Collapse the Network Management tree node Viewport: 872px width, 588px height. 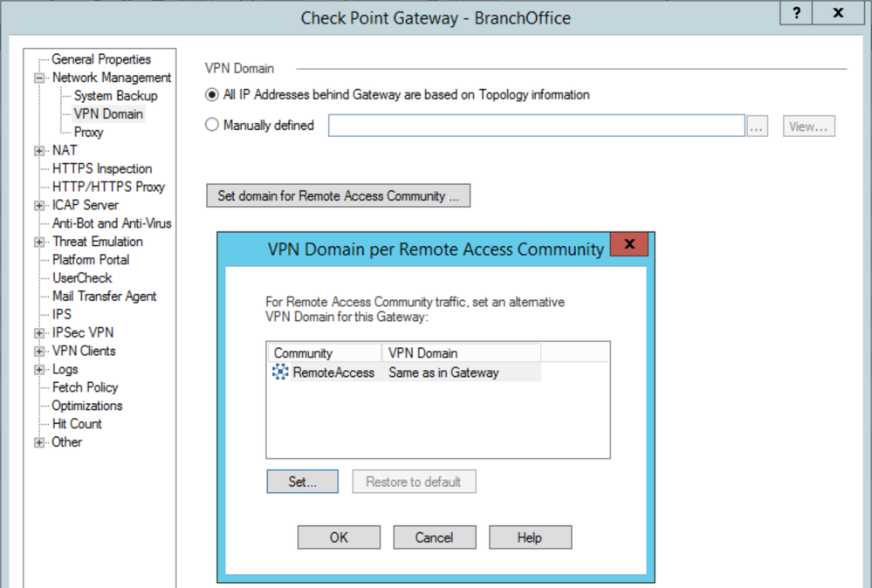[39, 78]
